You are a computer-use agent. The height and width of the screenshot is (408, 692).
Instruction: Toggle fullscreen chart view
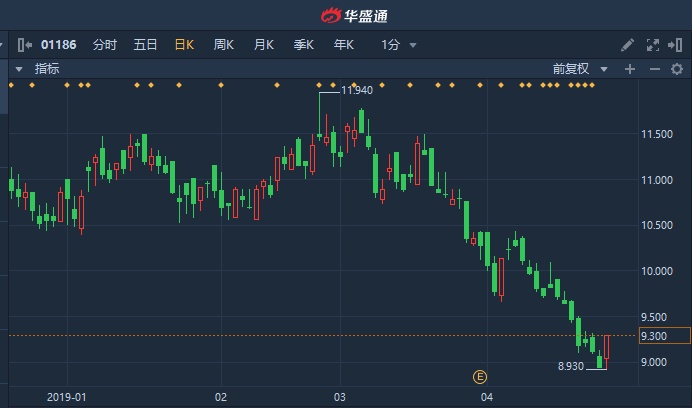pos(653,45)
